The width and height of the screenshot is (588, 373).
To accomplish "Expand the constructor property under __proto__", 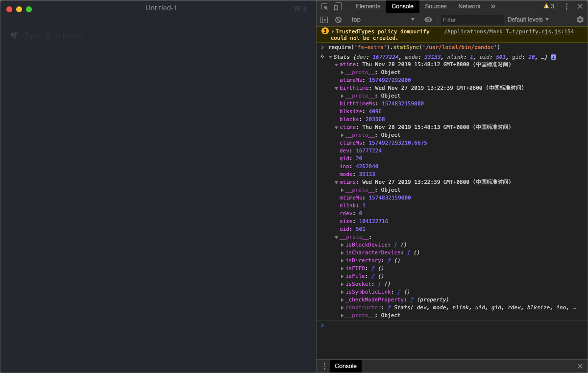I will pyautogui.click(x=342, y=307).
